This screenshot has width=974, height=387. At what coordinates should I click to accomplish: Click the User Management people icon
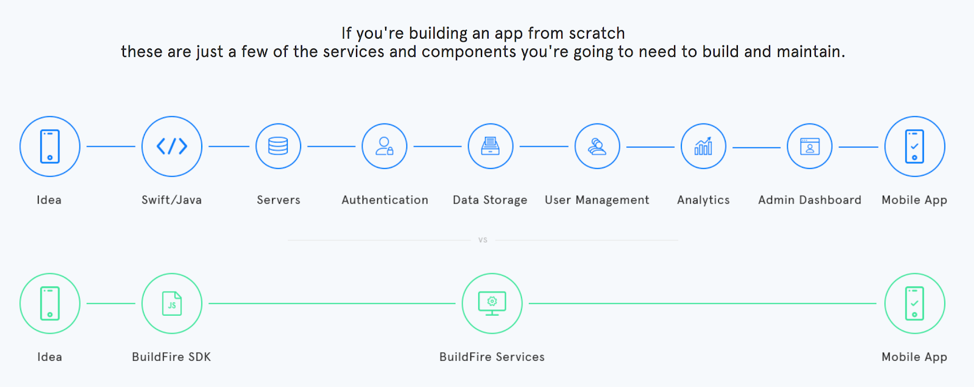[597, 147]
